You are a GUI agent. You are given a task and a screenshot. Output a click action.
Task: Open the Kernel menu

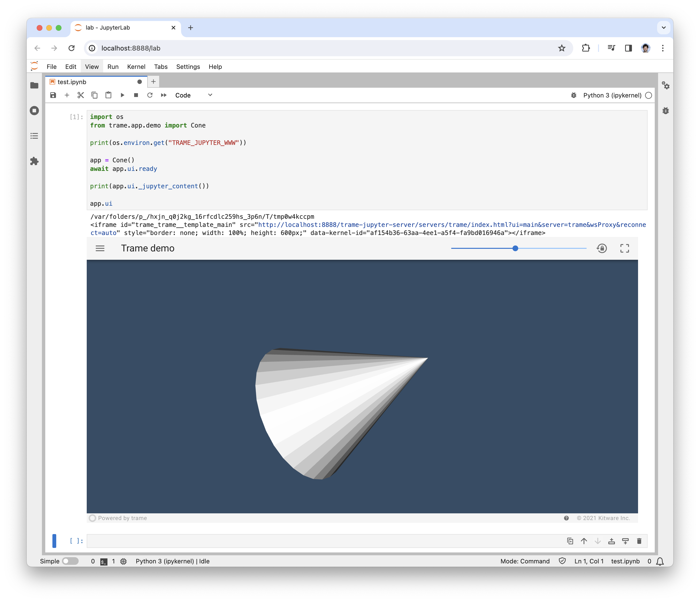(x=136, y=66)
